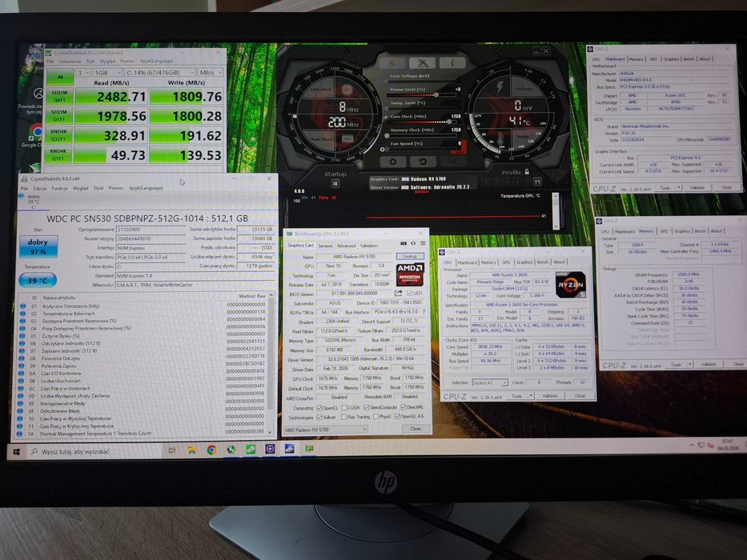Open Tools dropdown arrow in CPU-Z memory window
Image resolution: width=747 pixels, height=560 pixels.
(x=690, y=364)
